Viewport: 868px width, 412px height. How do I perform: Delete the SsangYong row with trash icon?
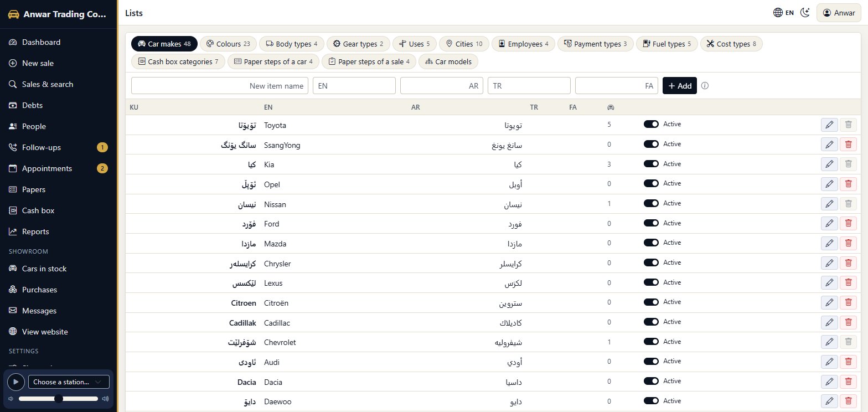pos(848,145)
